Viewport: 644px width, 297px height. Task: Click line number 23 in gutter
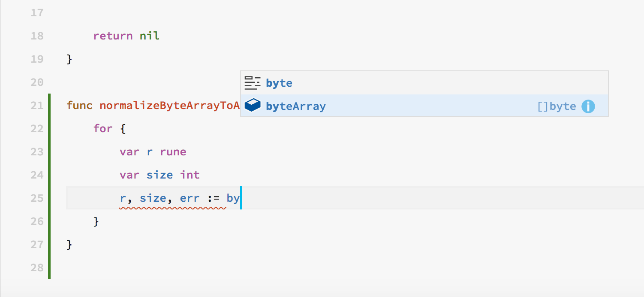click(37, 152)
